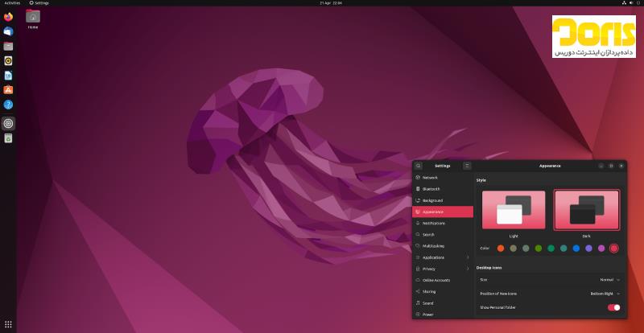Go to Network settings
The width and height of the screenshot is (644, 333).
tap(443, 178)
